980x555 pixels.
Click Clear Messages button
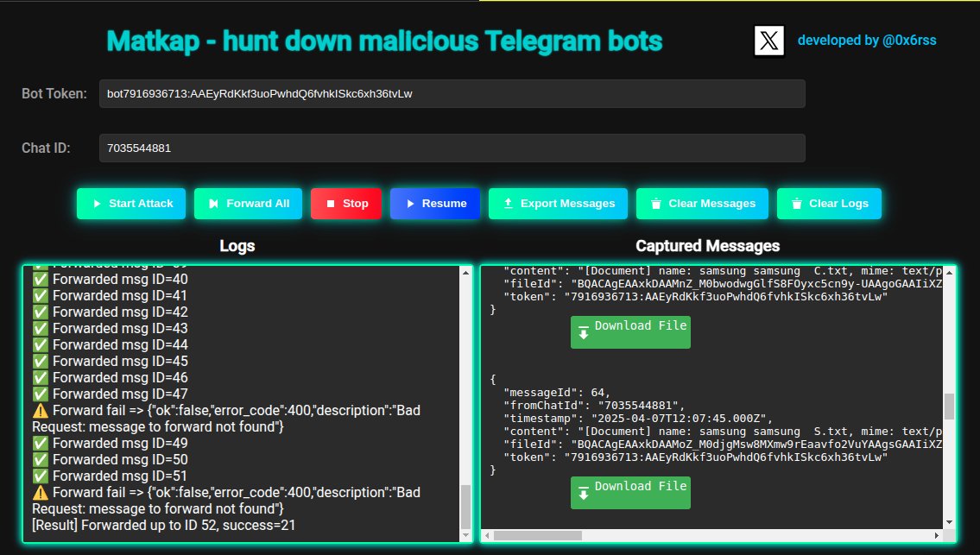coord(703,204)
